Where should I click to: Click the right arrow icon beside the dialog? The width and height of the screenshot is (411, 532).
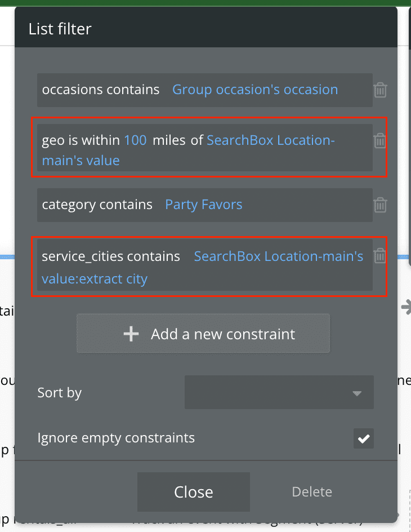pos(405,307)
